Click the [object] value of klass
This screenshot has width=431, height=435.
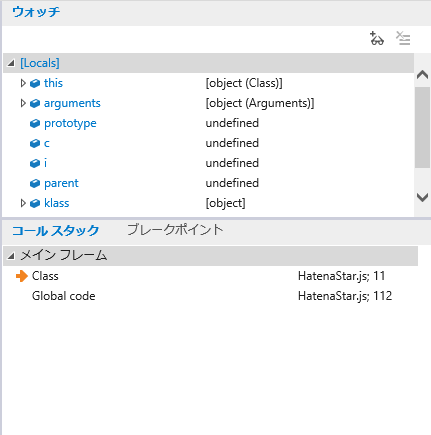click(x=225, y=203)
